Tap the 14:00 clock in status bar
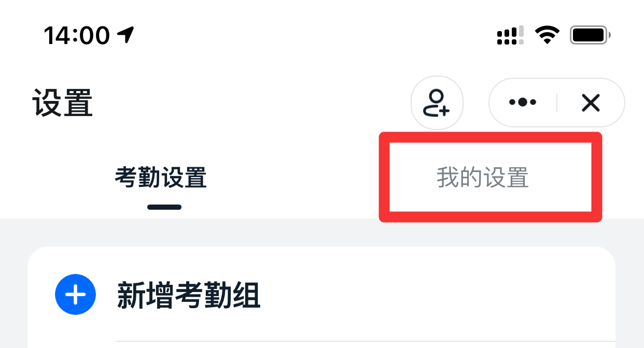Screen dimensions: 644x348 (x=77, y=35)
